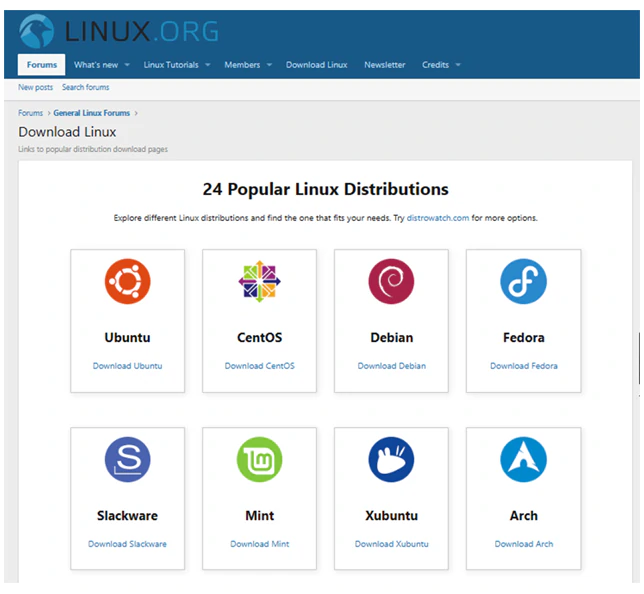Expand the Linux Tutorials dropdown arrow

tap(207, 65)
